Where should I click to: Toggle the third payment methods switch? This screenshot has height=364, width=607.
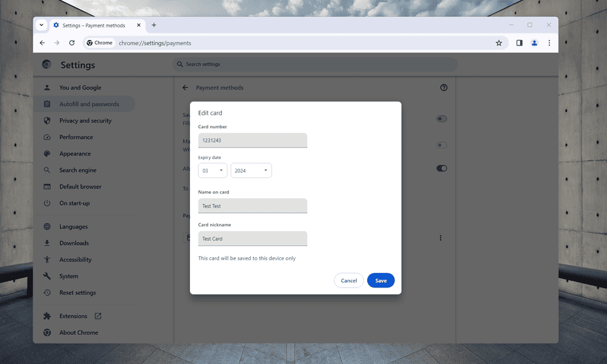click(442, 168)
